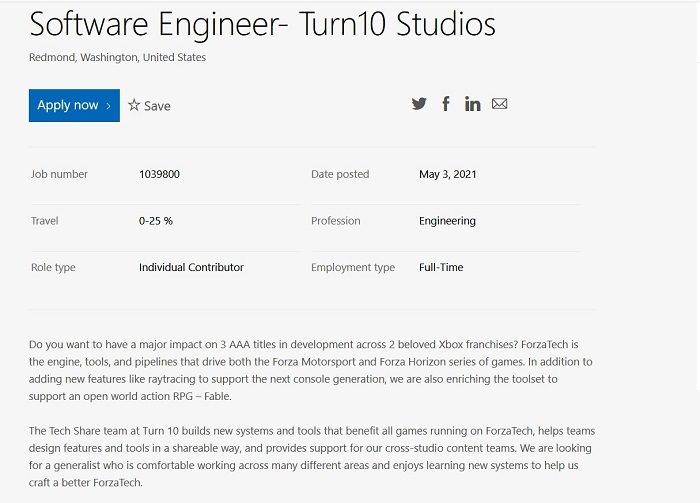This screenshot has width=700, height=503.
Task: Click the Save text label
Action: 157,106
